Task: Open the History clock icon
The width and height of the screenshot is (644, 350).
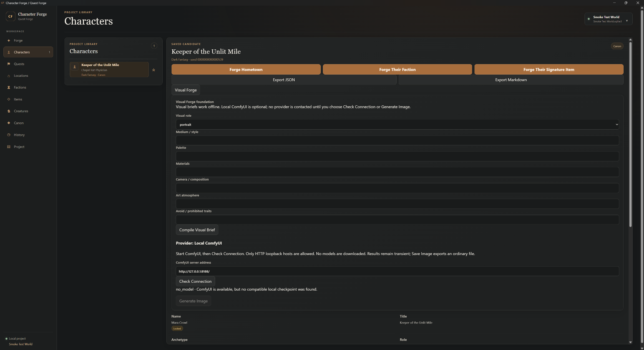Action: coord(9,135)
